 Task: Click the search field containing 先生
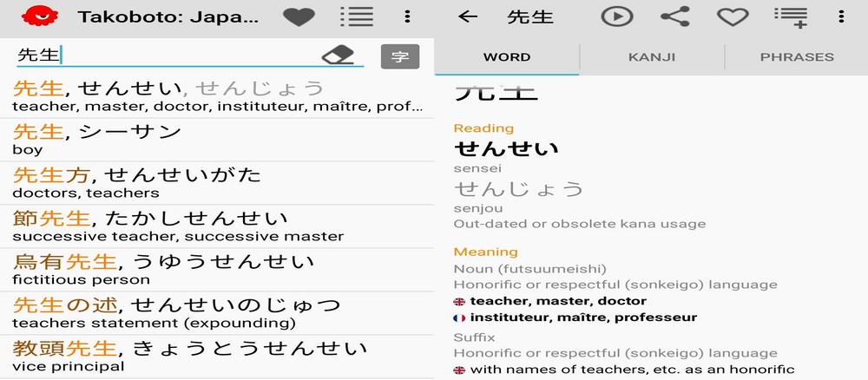pos(165,56)
